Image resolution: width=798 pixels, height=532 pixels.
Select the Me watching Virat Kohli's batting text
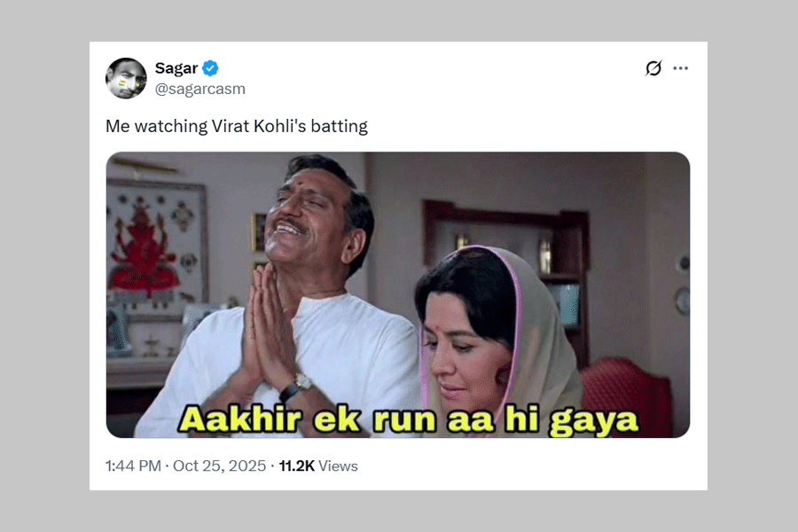(x=237, y=126)
